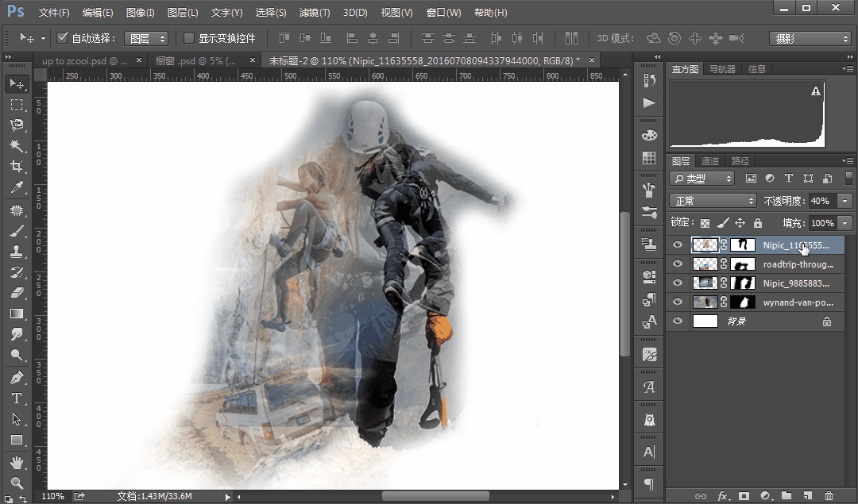Open the Swatches panel icon
This screenshot has height=504, width=858.
coord(649,158)
